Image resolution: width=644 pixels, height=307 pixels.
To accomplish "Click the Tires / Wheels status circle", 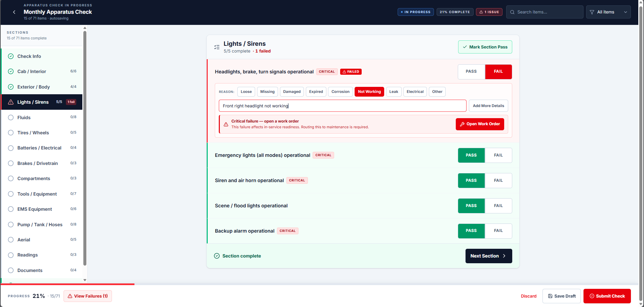I will [11, 133].
